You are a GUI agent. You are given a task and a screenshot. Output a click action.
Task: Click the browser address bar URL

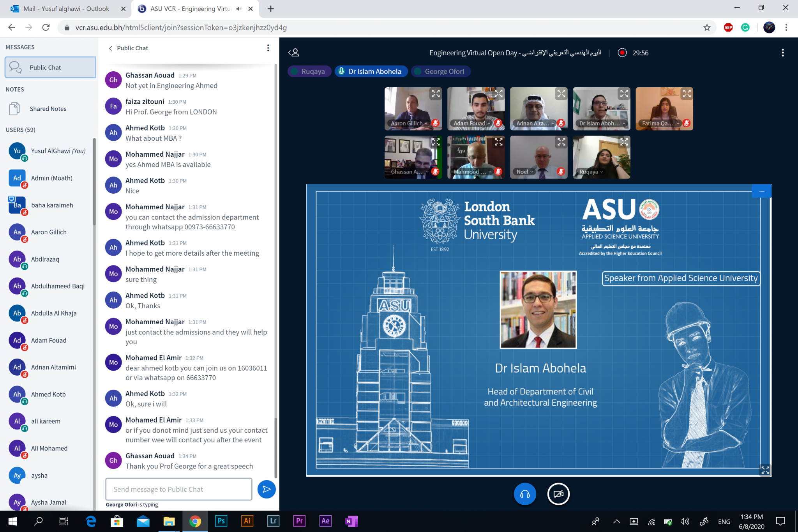coord(181,27)
